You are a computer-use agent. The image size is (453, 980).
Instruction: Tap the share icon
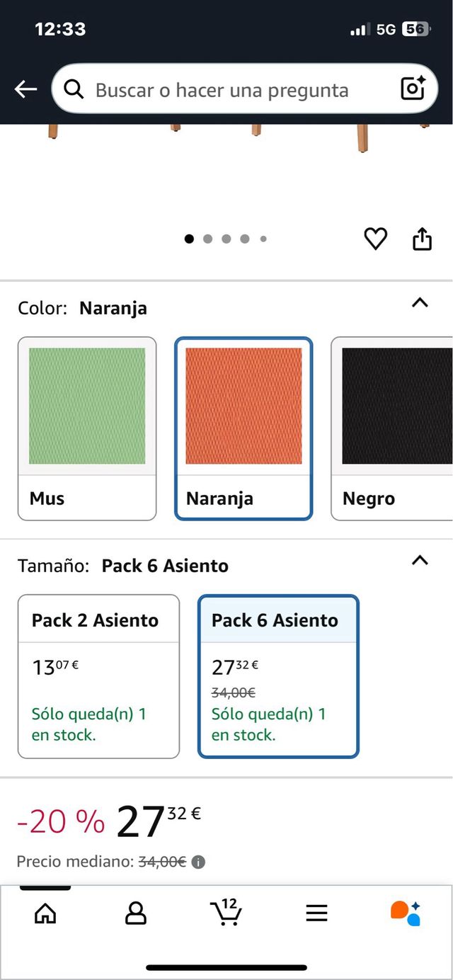(x=422, y=239)
